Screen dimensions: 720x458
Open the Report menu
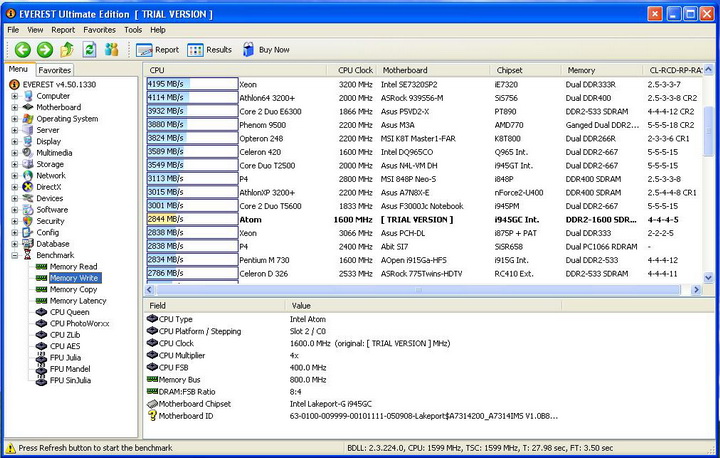pyautogui.click(x=63, y=30)
